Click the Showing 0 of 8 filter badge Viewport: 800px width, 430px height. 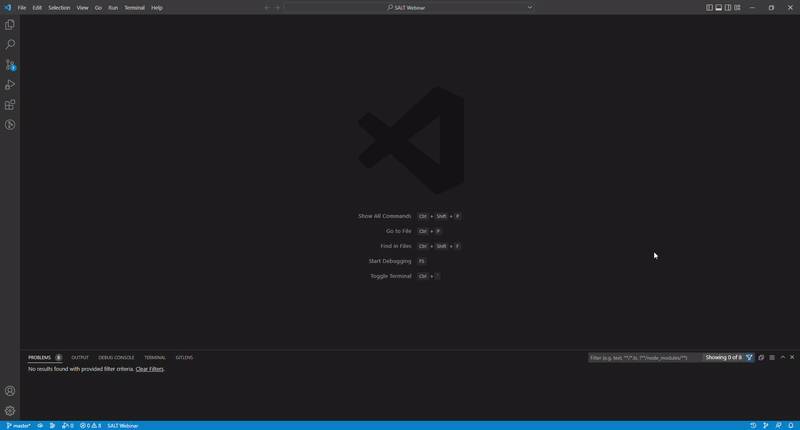723,358
